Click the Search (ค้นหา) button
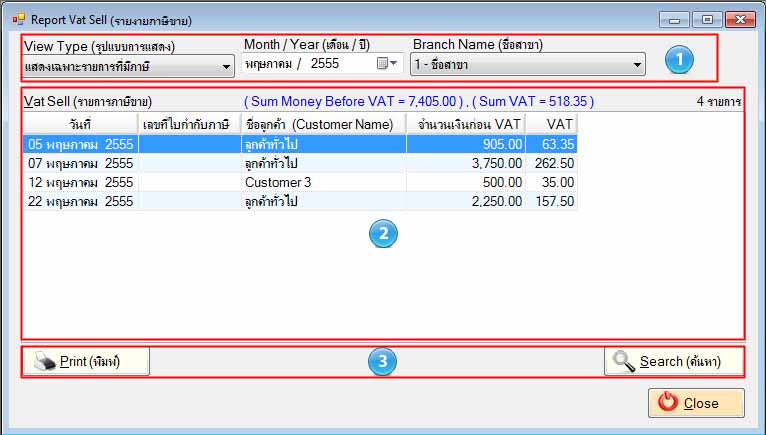This screenshot has height=435, width=766. pos(674,362)
